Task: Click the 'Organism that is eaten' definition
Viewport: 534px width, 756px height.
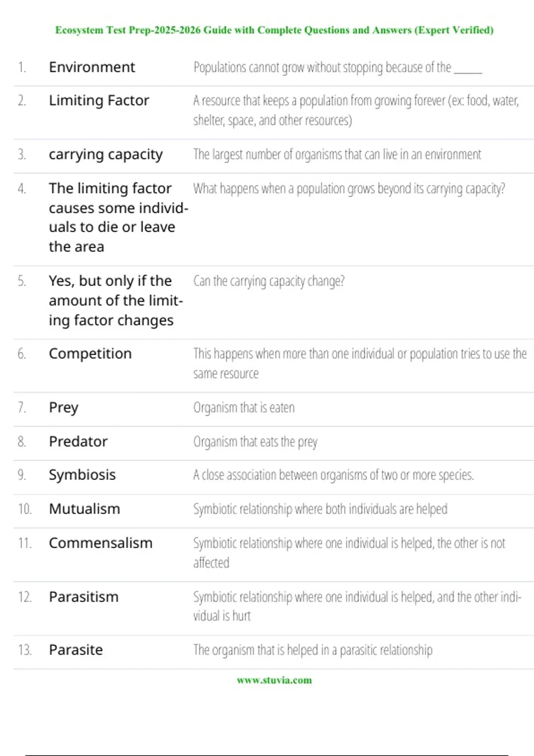Action: [x=244, y=407]
